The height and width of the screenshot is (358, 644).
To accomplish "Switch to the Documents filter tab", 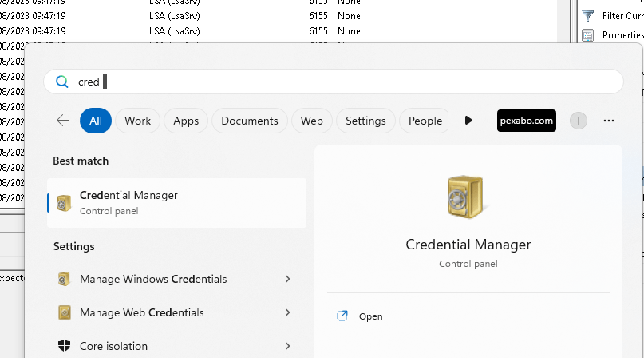I will coord(250,121).
